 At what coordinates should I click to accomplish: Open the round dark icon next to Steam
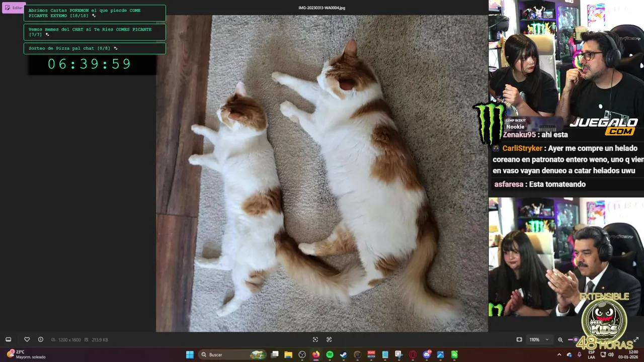[357, 354]
